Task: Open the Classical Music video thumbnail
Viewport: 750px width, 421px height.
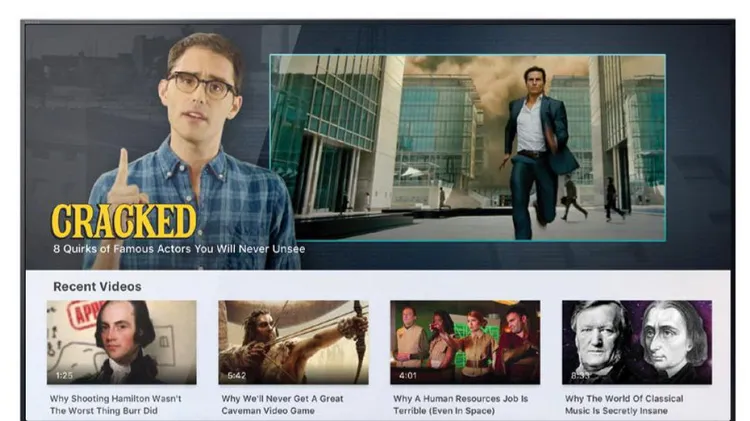Action: 637,342
